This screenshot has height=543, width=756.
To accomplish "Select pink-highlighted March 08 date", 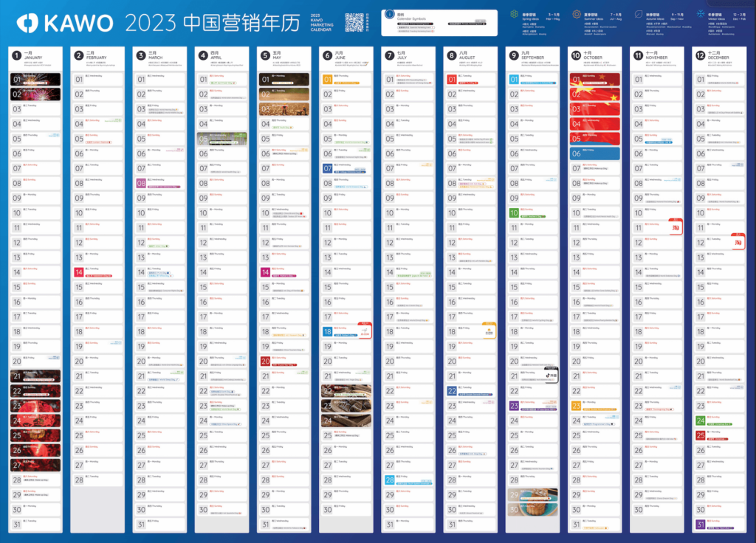I will (x=141, y=183).
